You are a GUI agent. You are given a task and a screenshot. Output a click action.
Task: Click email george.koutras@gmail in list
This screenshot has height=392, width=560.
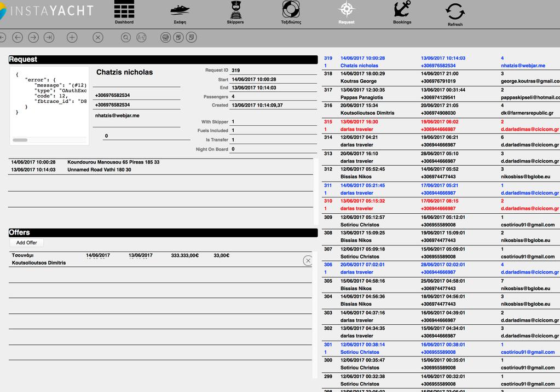[530, 81]
